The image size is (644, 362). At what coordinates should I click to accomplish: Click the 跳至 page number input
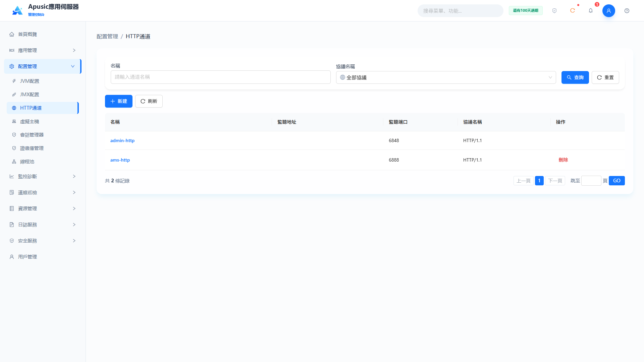pyautogui.click(x=591, y=181)
